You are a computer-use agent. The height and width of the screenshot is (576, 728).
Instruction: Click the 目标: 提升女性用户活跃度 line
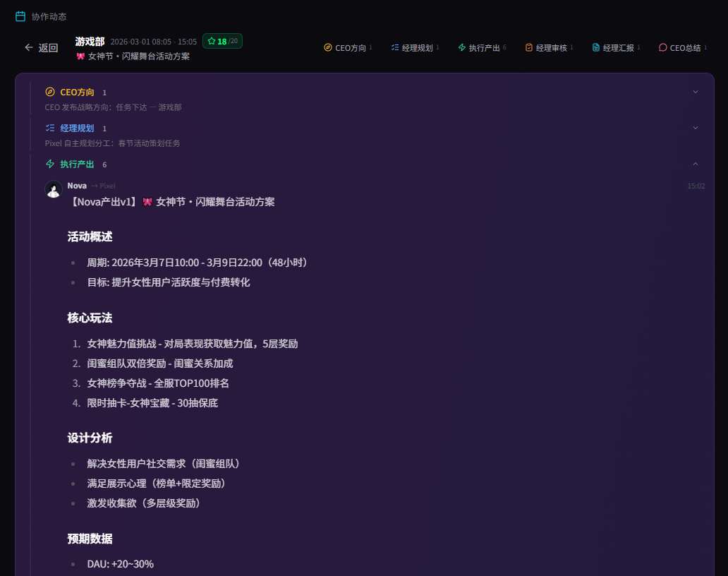click(x=169, y=282)
